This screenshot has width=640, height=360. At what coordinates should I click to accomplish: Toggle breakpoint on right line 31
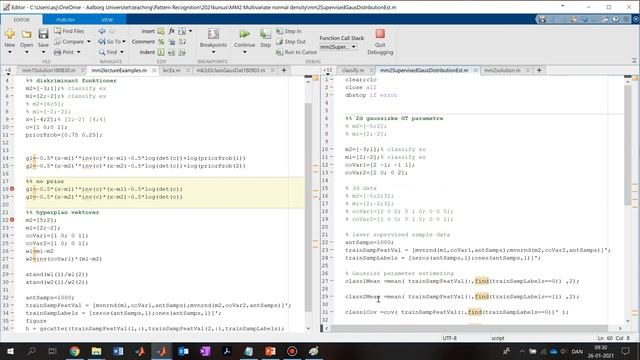(332, 312)
